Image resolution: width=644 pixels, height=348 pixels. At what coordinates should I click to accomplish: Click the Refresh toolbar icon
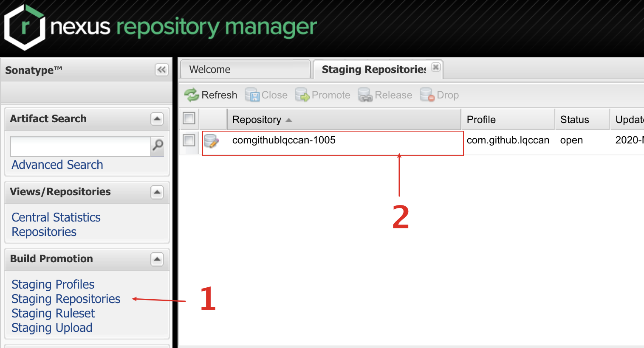click(x=192, y=95)
